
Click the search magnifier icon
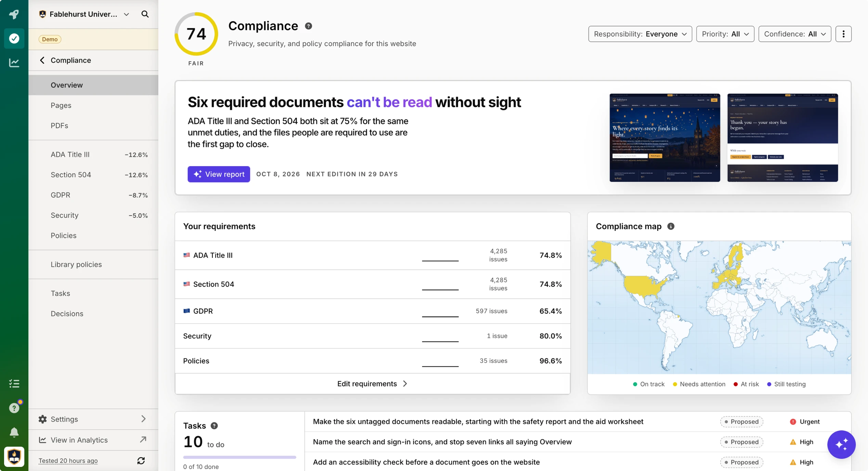(145, 14)
